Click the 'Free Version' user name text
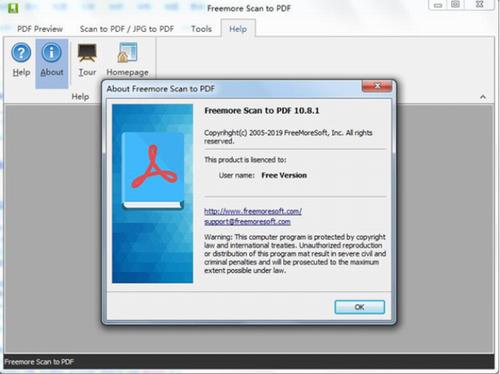The width and height of the screenshot is (500, 374). coord(284,175)
